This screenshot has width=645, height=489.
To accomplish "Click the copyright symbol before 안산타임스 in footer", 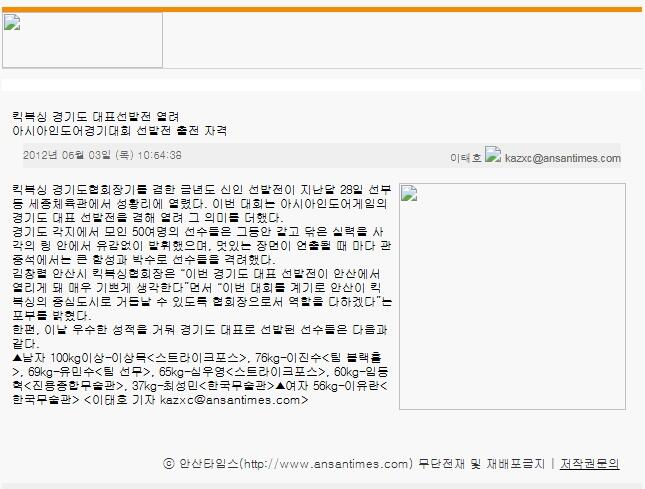I will pos(167,463).
